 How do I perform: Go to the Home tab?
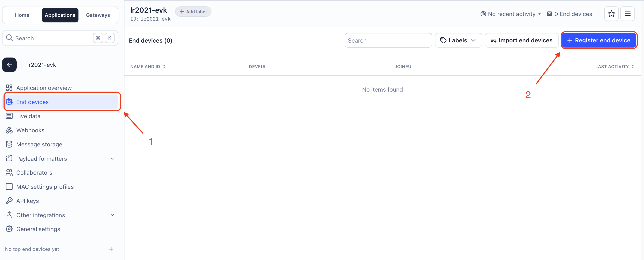22,15
